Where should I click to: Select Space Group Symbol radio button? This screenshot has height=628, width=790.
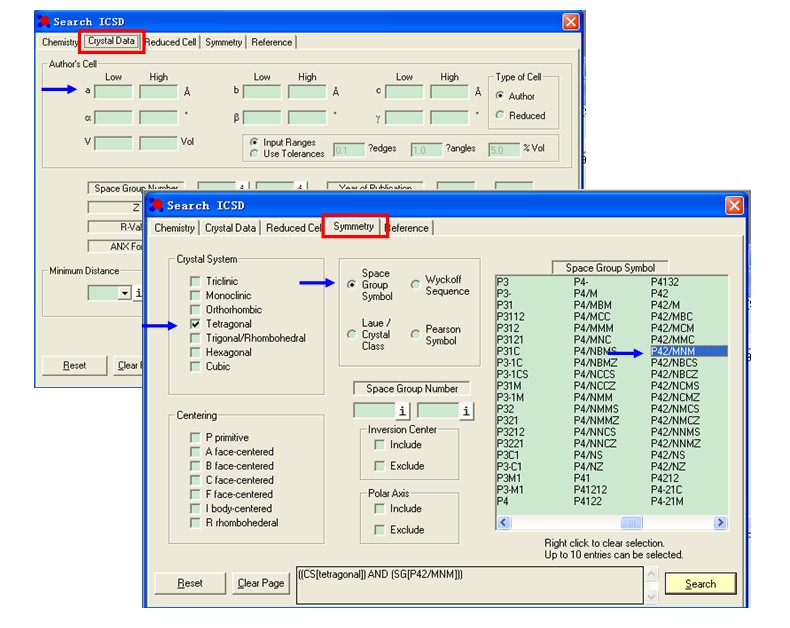pyautogui.click(x=352, y=284)
